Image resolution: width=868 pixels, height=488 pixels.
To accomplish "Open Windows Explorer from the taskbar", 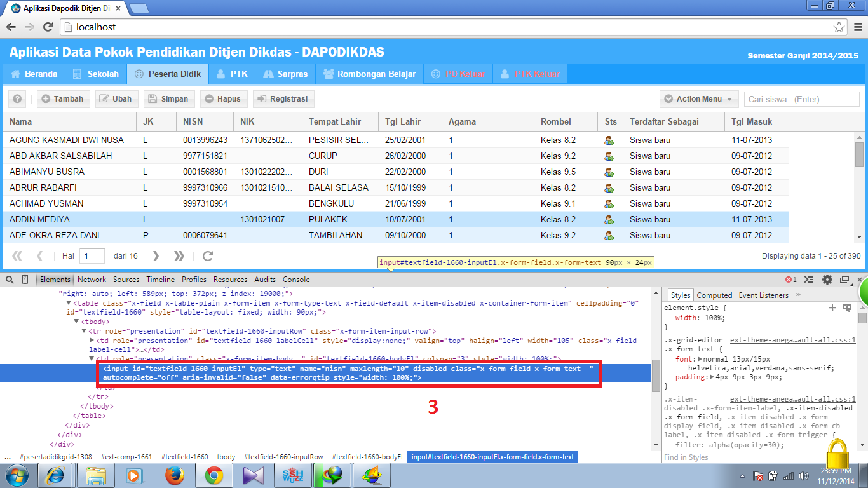I will 95,475.
